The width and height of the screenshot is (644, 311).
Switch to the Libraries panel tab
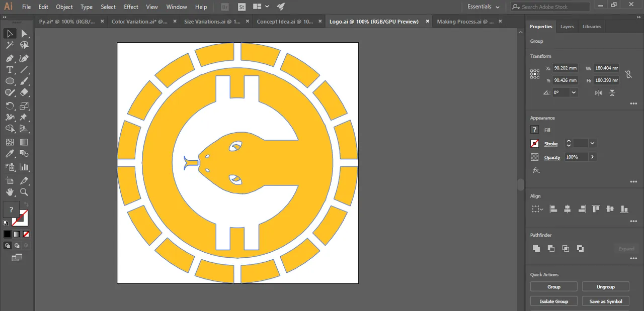tap(592, 27)
